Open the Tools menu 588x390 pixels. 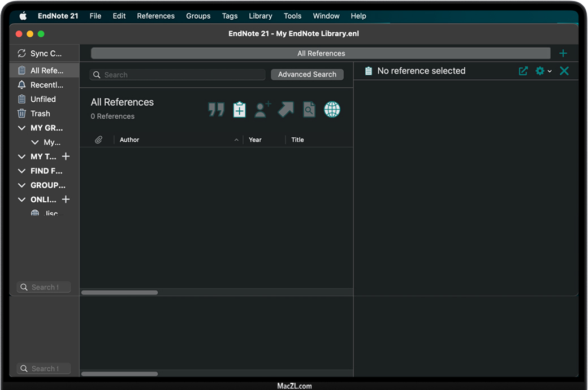point(292,16)
